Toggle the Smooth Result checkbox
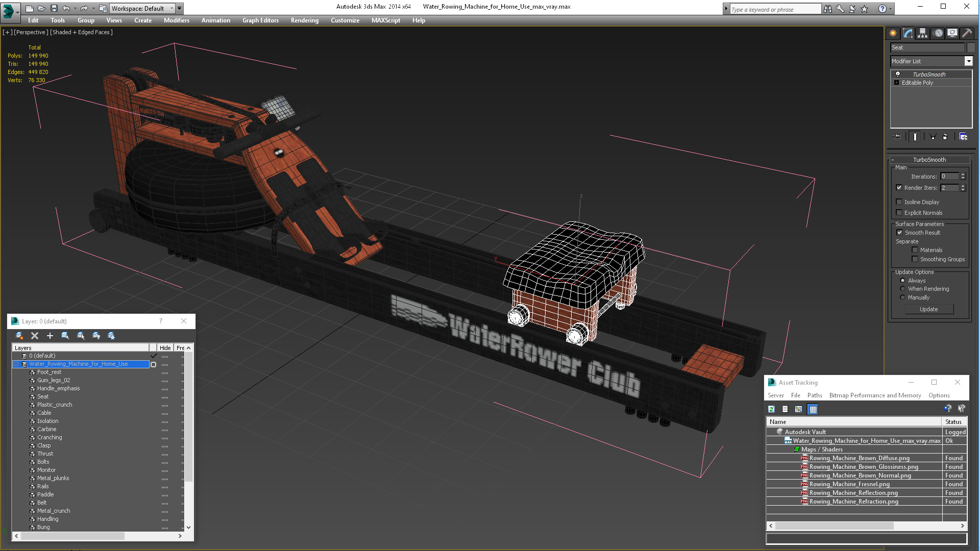 (x=899, y=233)
